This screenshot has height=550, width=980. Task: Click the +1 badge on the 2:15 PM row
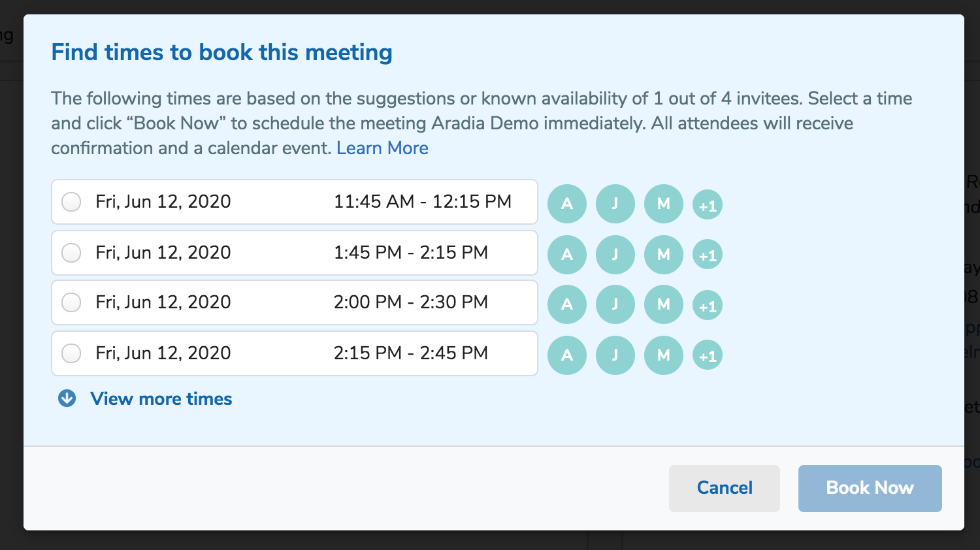coord(708,355)
